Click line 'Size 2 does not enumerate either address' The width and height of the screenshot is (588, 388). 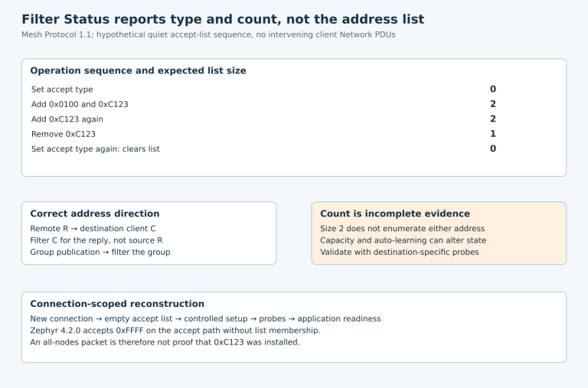pyautogui.click(x=403, y=229)
